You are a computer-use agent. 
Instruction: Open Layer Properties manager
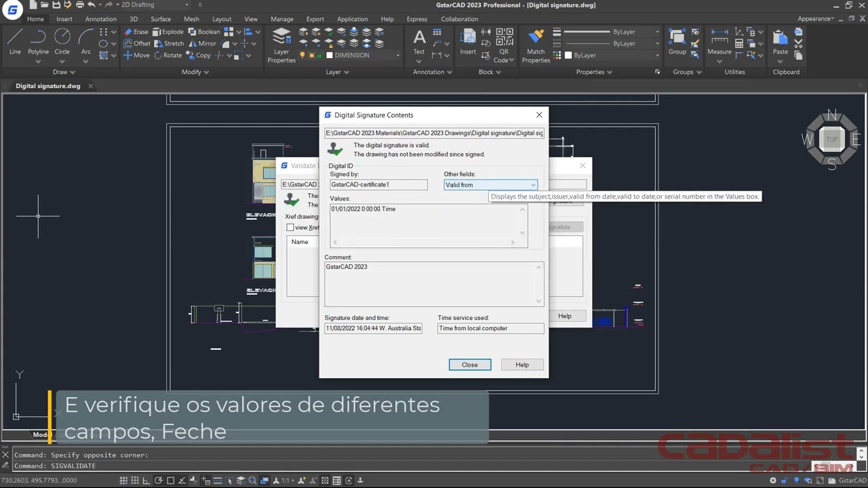281,46
